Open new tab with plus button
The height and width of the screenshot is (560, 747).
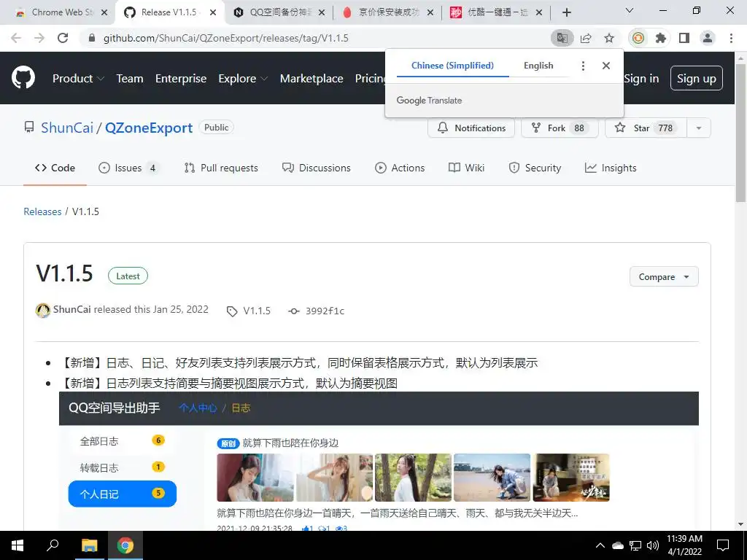click(566, 12)
